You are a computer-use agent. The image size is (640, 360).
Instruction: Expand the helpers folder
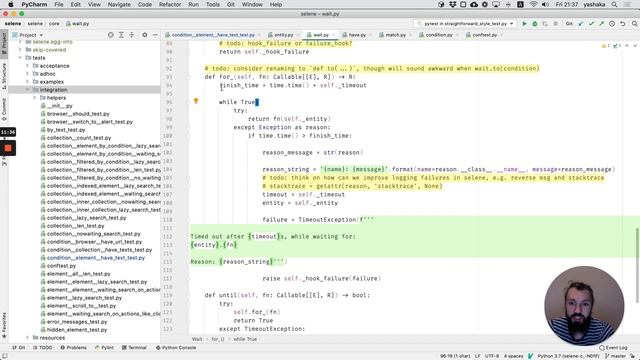point(35,98)
